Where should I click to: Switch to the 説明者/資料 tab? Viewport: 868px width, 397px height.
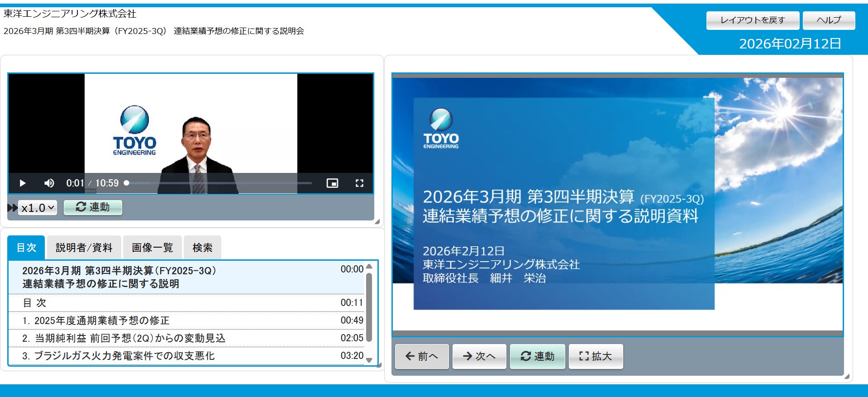tap(84, 248)
